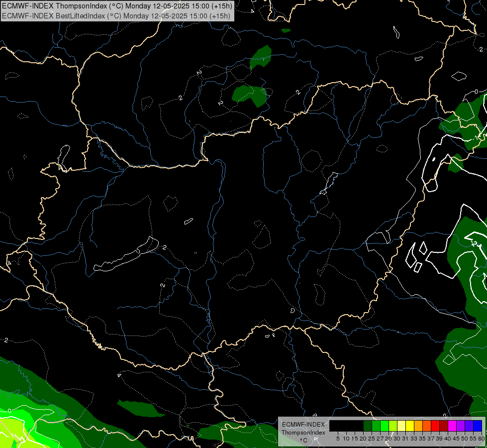Select the yellow-green 29-30 legend swatch
This screenshot has width=487, height=448.
click(x=393, y=426)
